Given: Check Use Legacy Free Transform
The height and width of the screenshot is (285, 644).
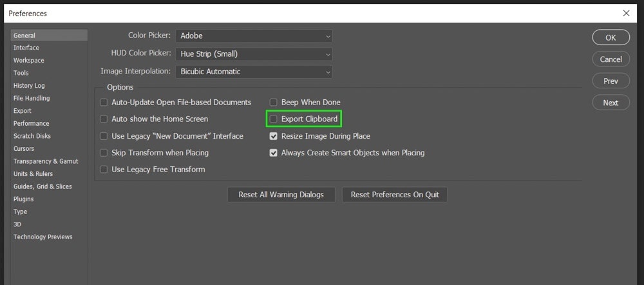Looking at the screenshot, I should click(x=104, y=170).
